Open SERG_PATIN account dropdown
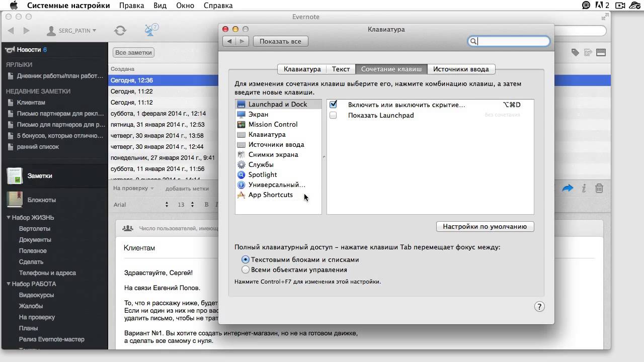Screen dimensions: 644x362 click(x=71, y=31)
